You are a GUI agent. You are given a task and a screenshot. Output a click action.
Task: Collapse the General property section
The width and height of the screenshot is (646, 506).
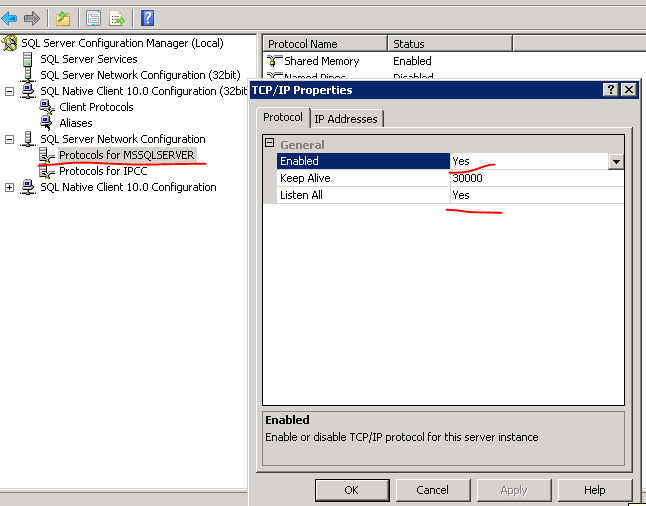pos(269,143)
